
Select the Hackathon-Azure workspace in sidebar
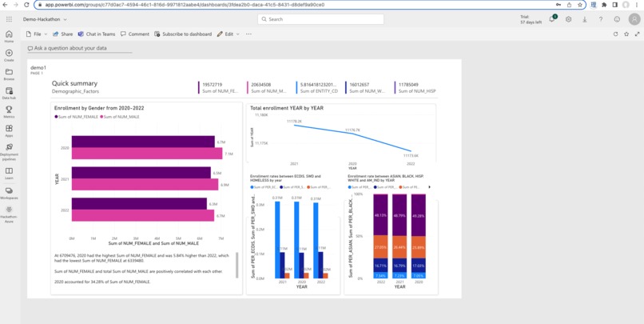pyautogui.click(x=9, y=214)
